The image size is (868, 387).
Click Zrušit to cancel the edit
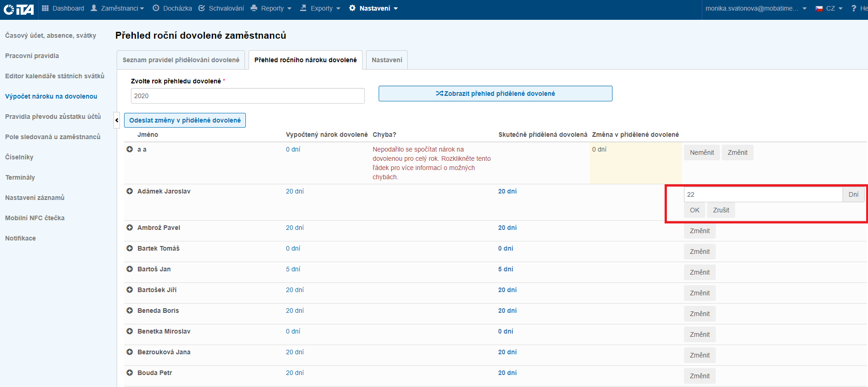tap(721, 210)
